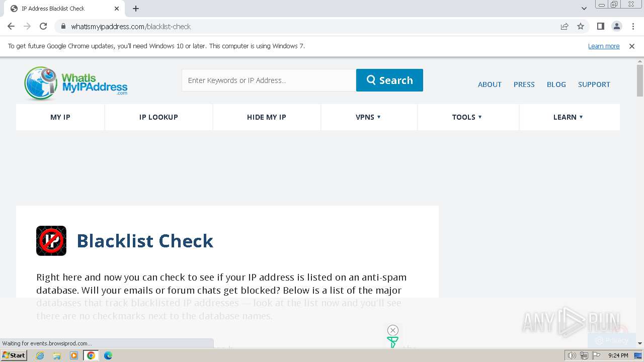Click the volume speaker tray icon
The height and width of the screenshot is (362, 644).
click(572, 355)
